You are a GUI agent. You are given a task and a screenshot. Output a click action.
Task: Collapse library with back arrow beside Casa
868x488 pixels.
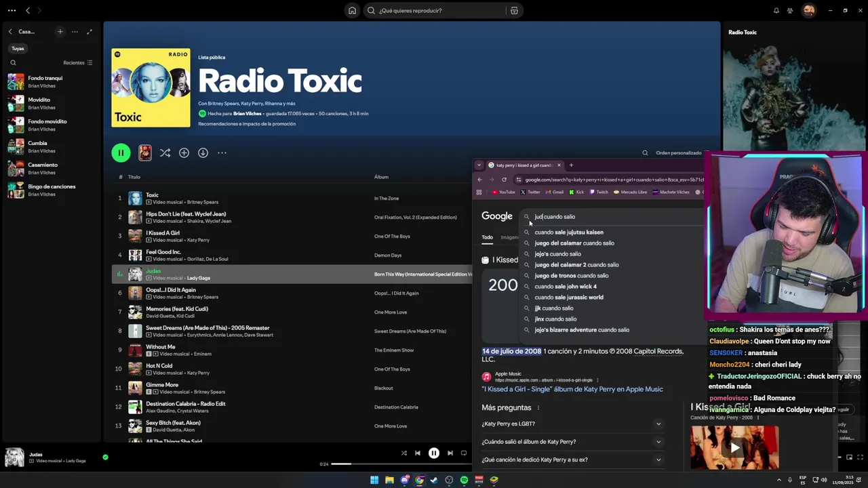(x=10, y=31)
